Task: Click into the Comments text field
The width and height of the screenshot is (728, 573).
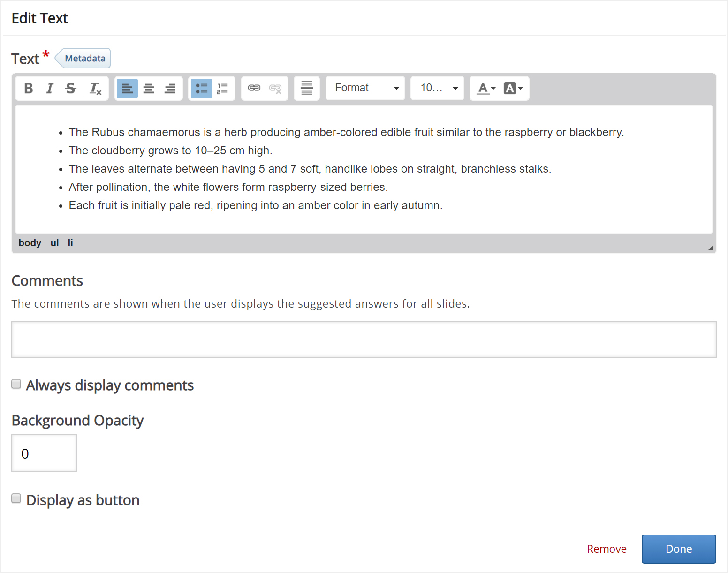Action: pos(364,339)
